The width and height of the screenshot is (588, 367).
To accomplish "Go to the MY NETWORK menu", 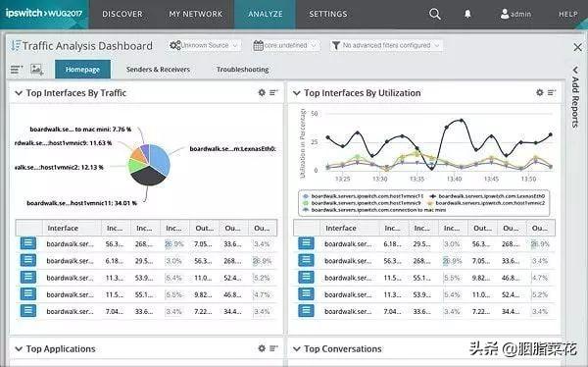I will [195, 15].
